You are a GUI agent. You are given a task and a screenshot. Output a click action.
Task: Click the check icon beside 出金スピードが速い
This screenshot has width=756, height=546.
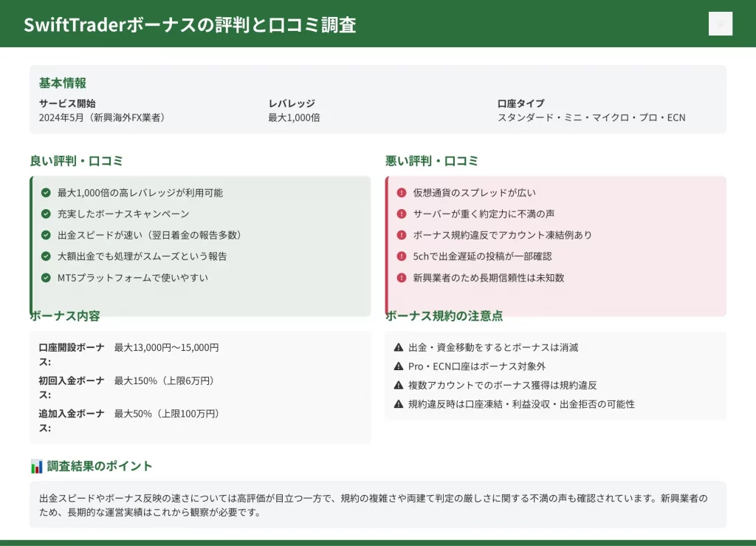coord(46,235)
